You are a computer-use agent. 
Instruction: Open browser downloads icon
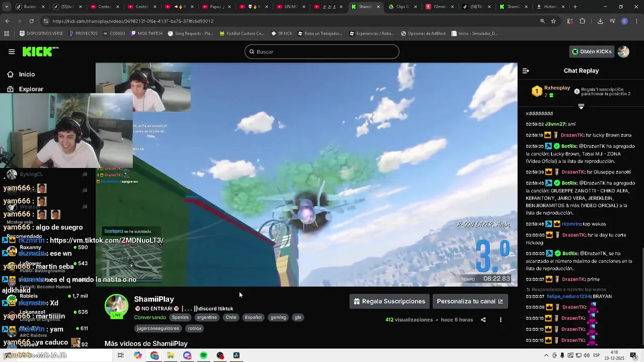[600, 21]
